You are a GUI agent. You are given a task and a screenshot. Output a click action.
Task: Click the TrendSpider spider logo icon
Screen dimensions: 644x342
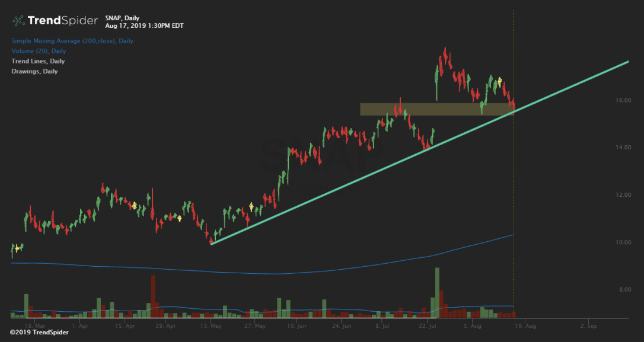[x=18, y=21]
